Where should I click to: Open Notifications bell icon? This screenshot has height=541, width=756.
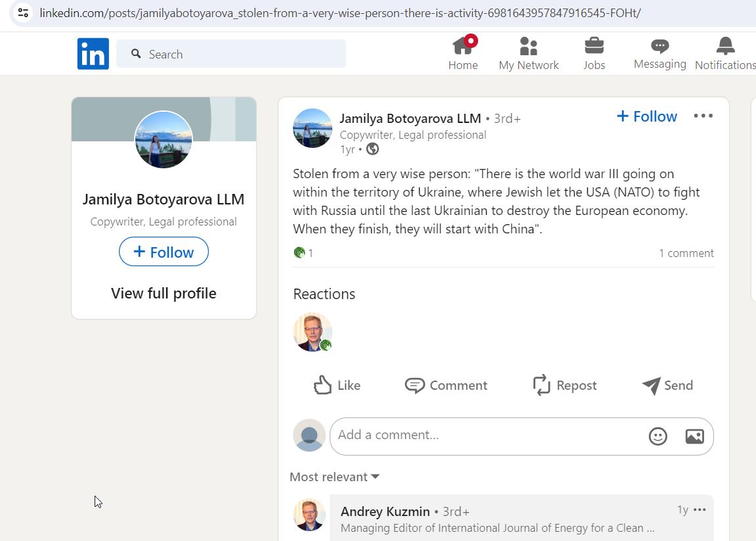click(x=725, y=53)
